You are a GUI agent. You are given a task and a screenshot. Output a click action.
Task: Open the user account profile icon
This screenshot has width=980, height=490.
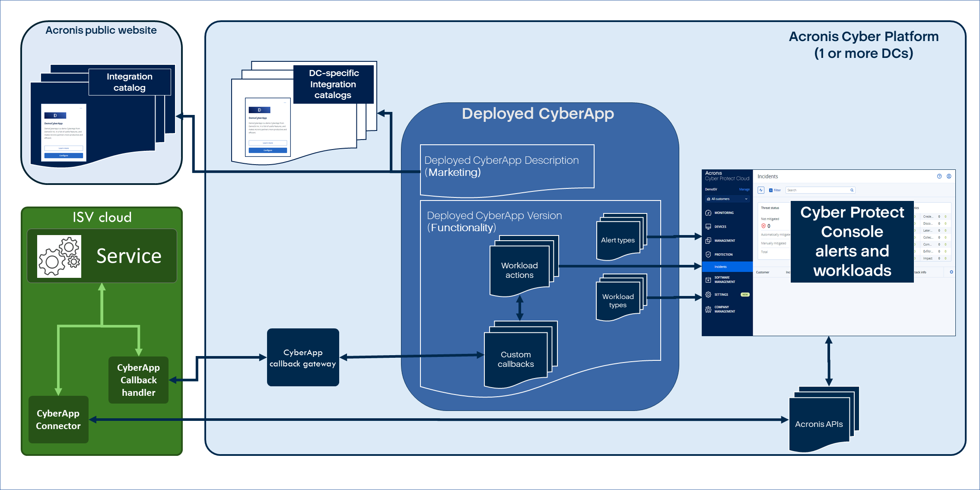point(949,176)
